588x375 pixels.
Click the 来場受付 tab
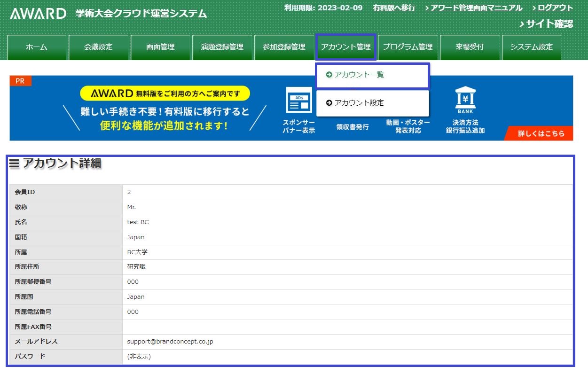(x=470, y=47)
